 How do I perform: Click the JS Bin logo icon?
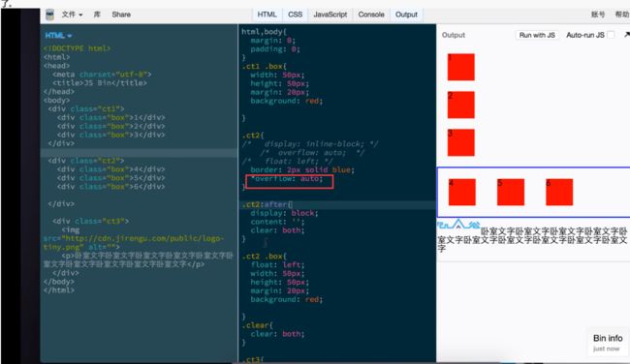tap(49, 15)
